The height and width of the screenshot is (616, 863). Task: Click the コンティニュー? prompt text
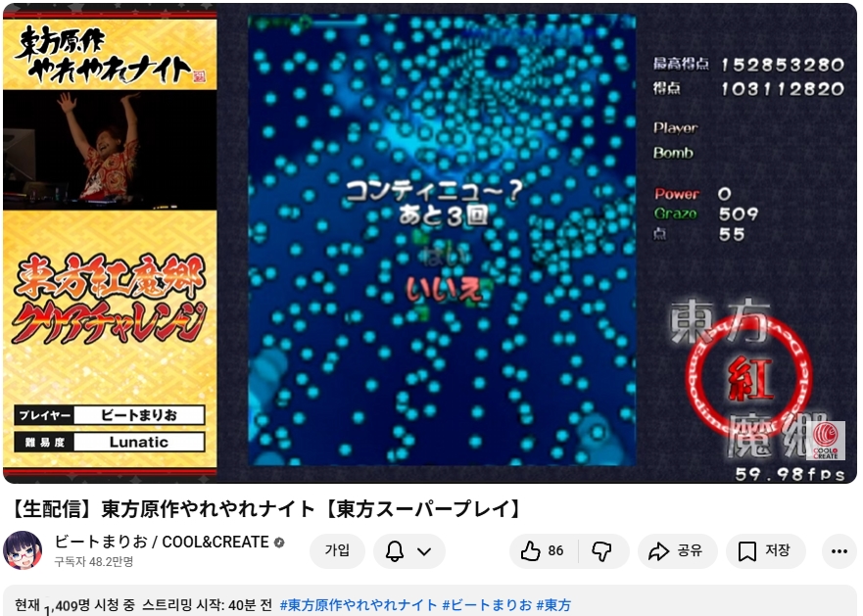[x=434, y=191]
